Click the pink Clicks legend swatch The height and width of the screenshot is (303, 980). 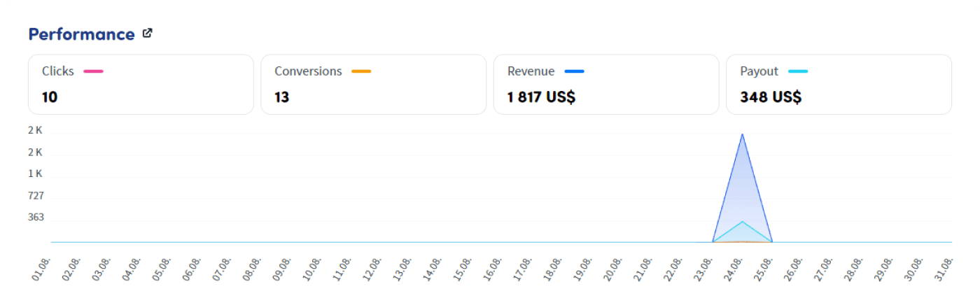[93, 71]
